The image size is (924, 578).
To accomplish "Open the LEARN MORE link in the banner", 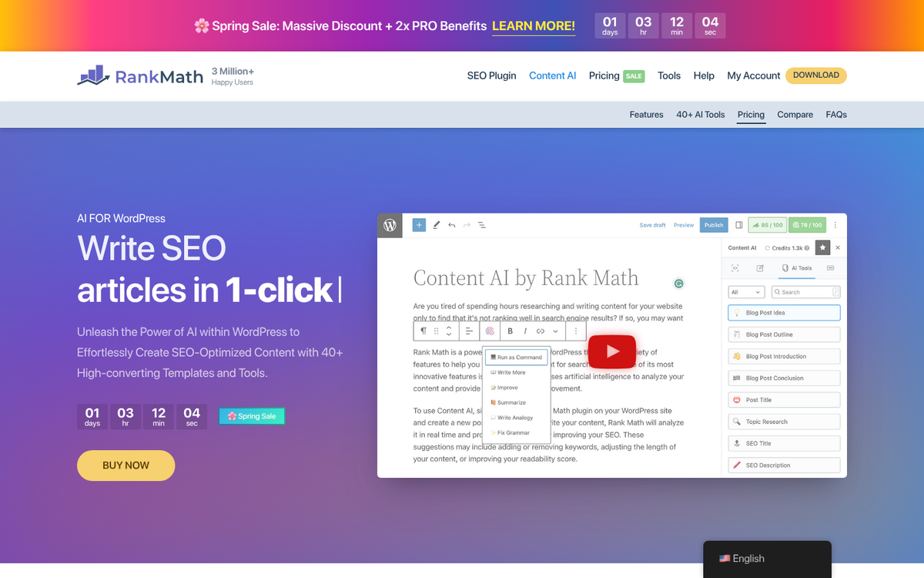I will (x=533, y=26).
